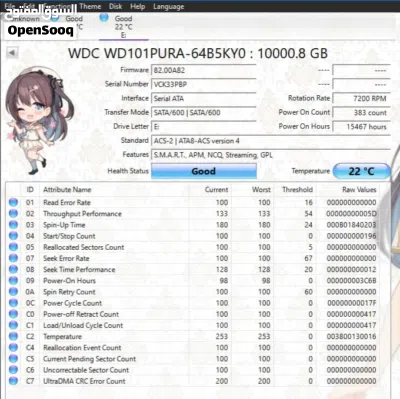Click the Transfer Mode field
The image size is (400, 399).
[204, 113]
